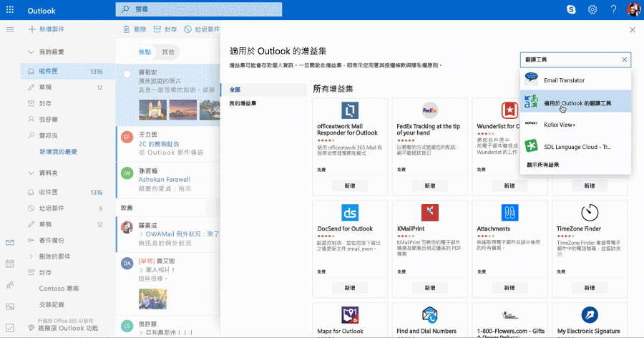Image resolution: width=644 pixels, height=338 pixels.
Task: Open the KMailPrint red icon
Action: [x=430, y=213]
